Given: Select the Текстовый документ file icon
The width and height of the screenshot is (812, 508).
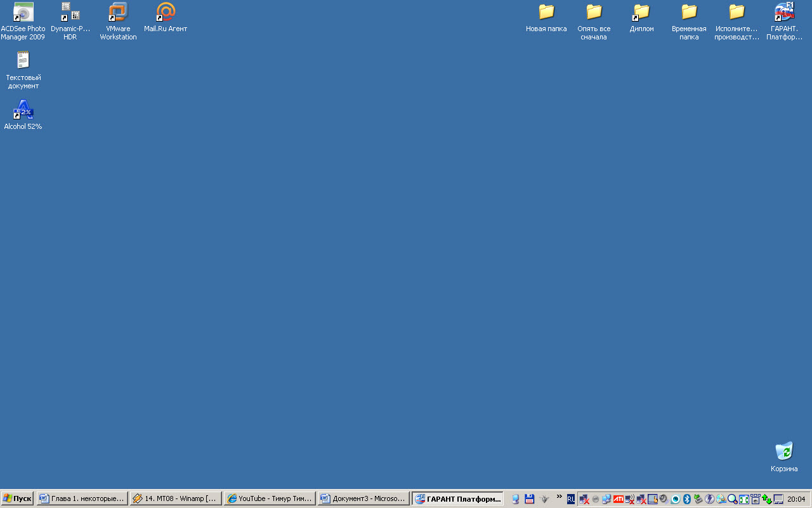Looking at the screenshot, I should 23,61.
